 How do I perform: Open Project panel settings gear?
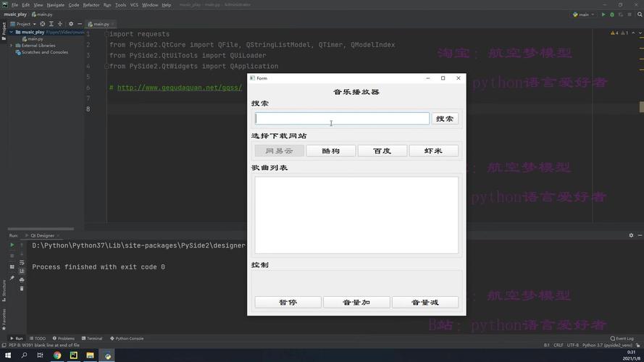[x=71, y=24]
